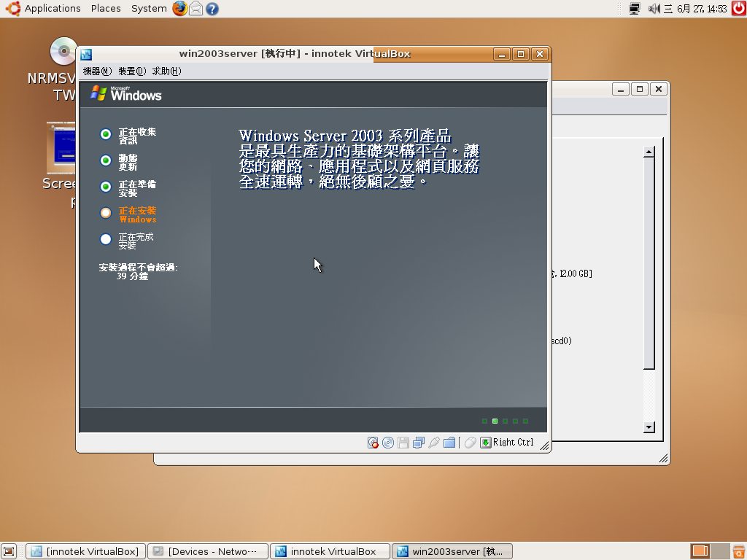
Task: Click the background window scrollbar up arrow
Action: point(649,152)
